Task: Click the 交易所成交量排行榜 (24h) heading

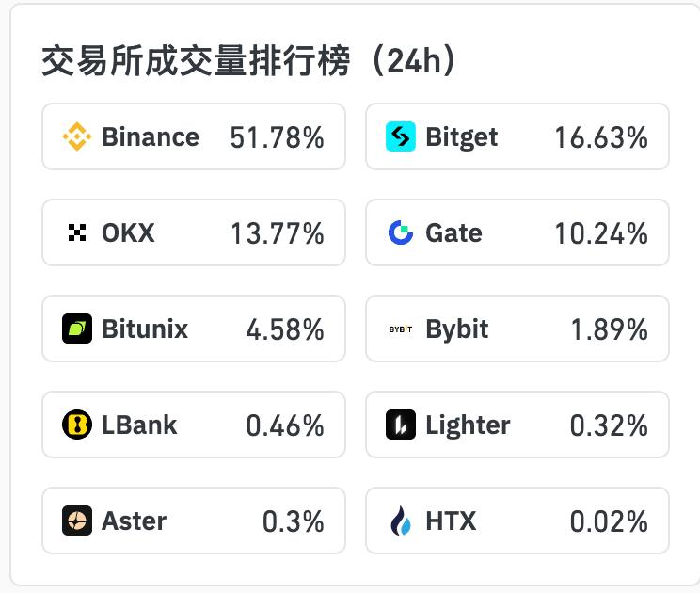Action: coord(249,62)
